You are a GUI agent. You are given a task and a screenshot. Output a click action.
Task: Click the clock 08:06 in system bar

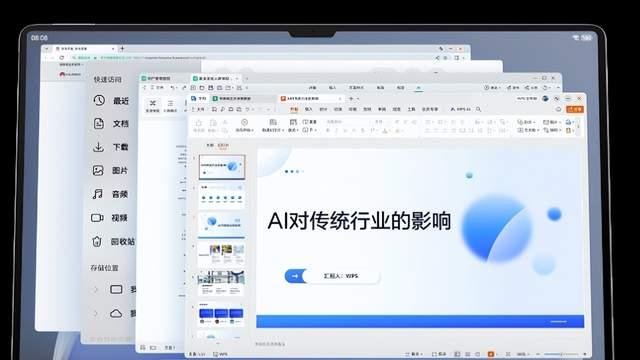tap(40, 38)
